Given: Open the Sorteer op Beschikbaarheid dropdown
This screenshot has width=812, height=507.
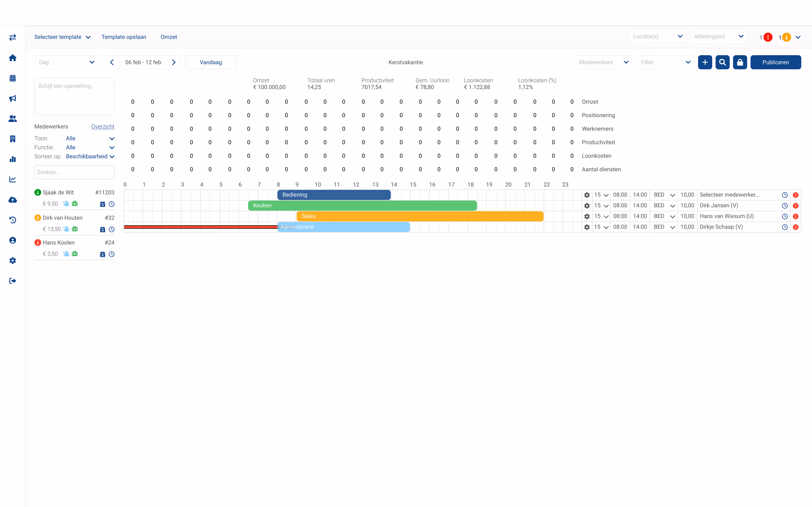Looking at the screenshot, I should (90, 157).
